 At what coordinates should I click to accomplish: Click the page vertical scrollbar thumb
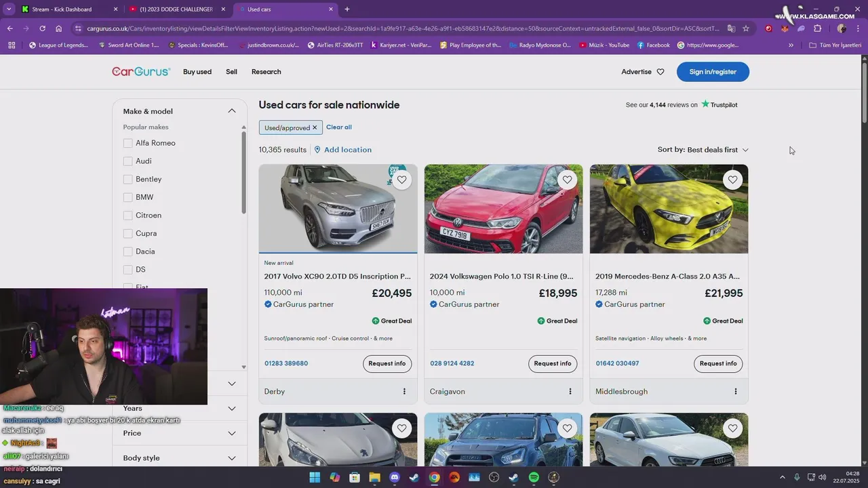pos(865,94)
